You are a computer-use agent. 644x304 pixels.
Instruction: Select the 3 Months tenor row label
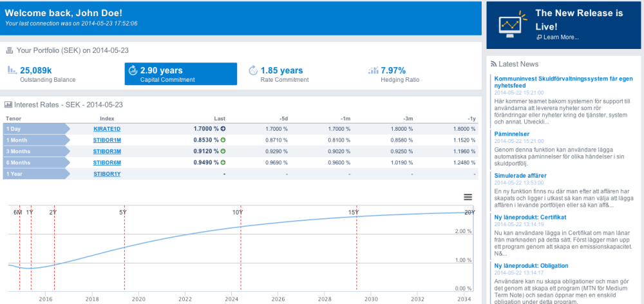click(37, 151)
